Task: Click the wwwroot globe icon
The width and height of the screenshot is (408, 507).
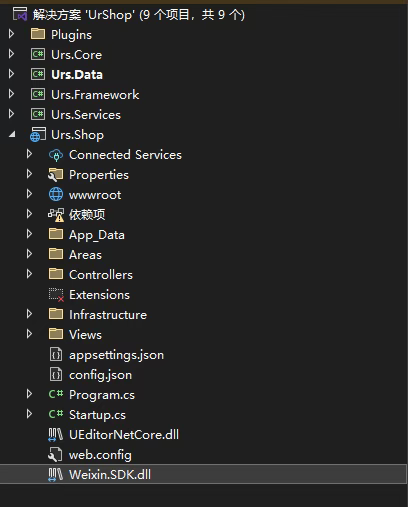Action: (56, 194)
